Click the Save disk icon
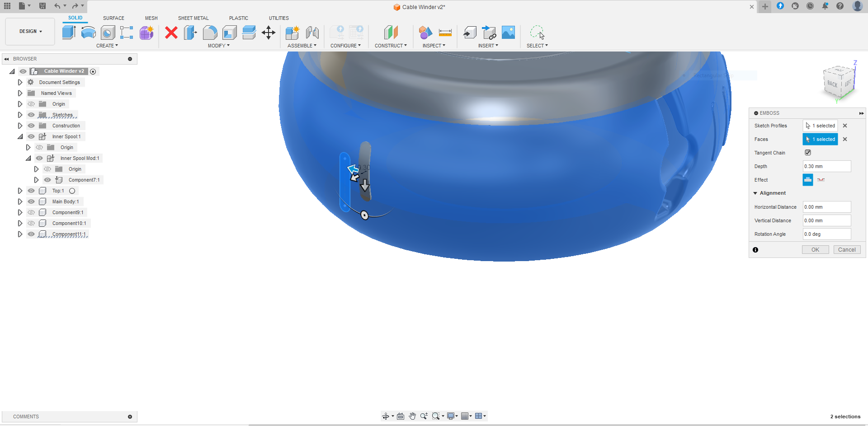Viewport: 868px width, 426px height. pyautogui.click(x=42, y=6)
